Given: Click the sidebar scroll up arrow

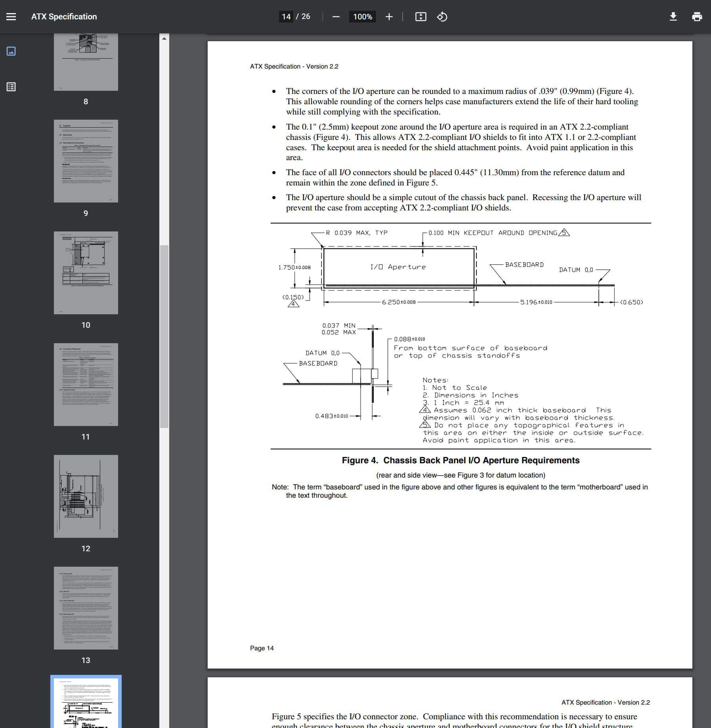Looking at the screenshot, I should [x=164, y=38].
